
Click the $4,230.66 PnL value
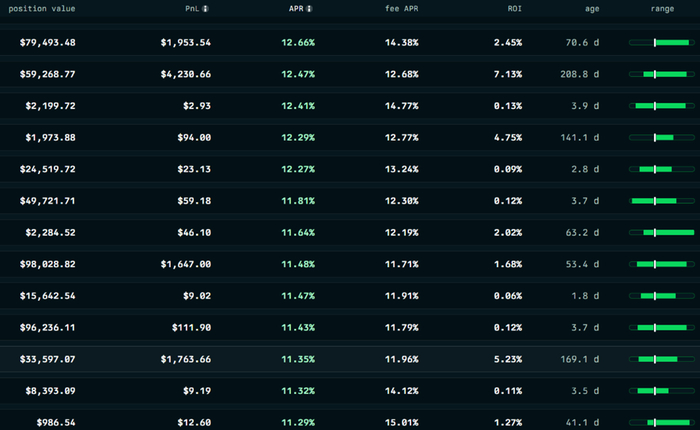(x=185, y=74)
